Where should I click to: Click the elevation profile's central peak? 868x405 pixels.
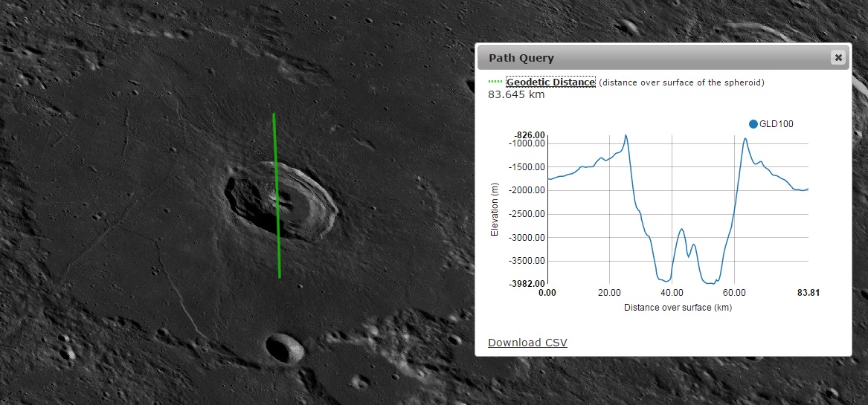pos(681,230)
